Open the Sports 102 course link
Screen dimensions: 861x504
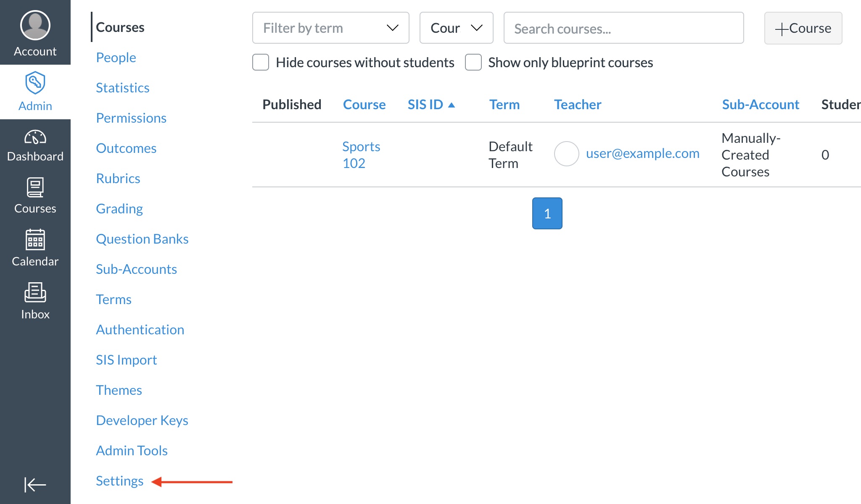pos(361,155)
